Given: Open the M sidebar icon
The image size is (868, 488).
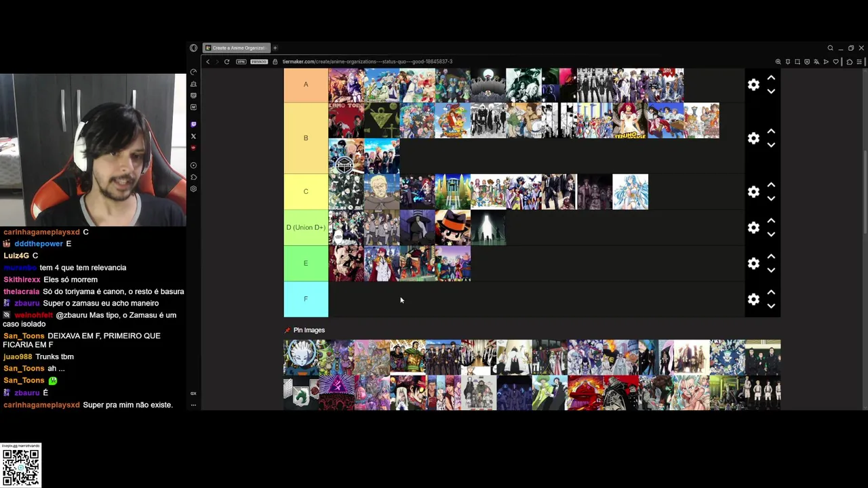Looking at the screenshot, I should [x=193, y=107].
